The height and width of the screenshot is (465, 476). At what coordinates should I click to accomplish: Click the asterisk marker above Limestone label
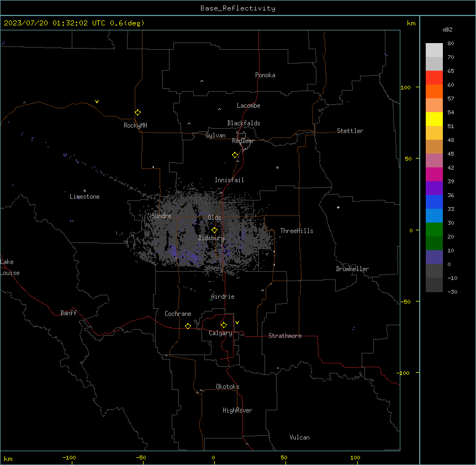tap(84, 191)
